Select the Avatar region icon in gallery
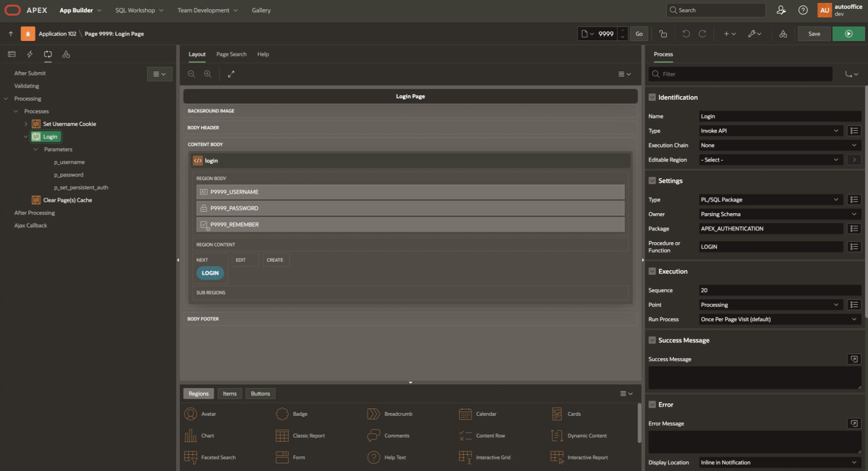Image resolution: width=868 pixels, height=471 pixels. point(191,414)
